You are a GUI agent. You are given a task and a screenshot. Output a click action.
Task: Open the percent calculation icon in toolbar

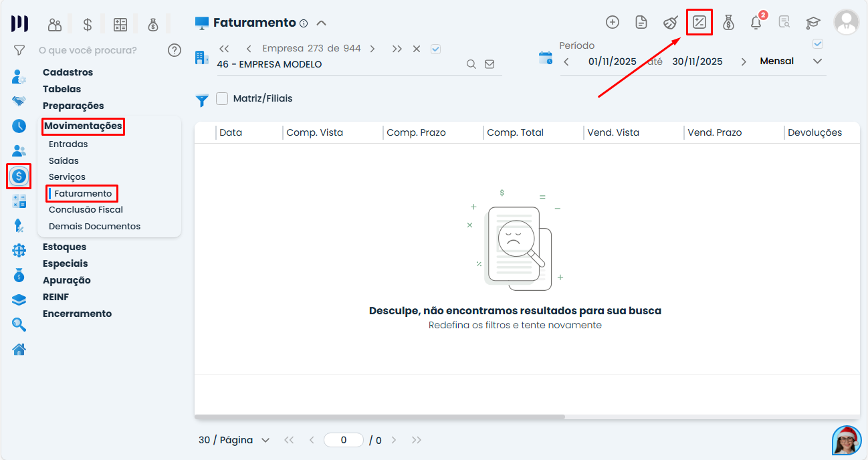coord(699,23)
